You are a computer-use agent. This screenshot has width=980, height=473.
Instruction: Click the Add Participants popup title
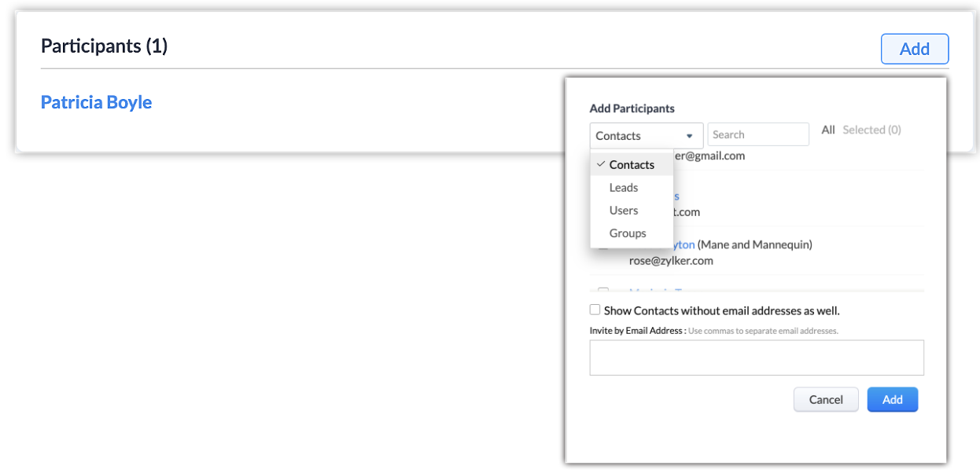coord(632,108)
